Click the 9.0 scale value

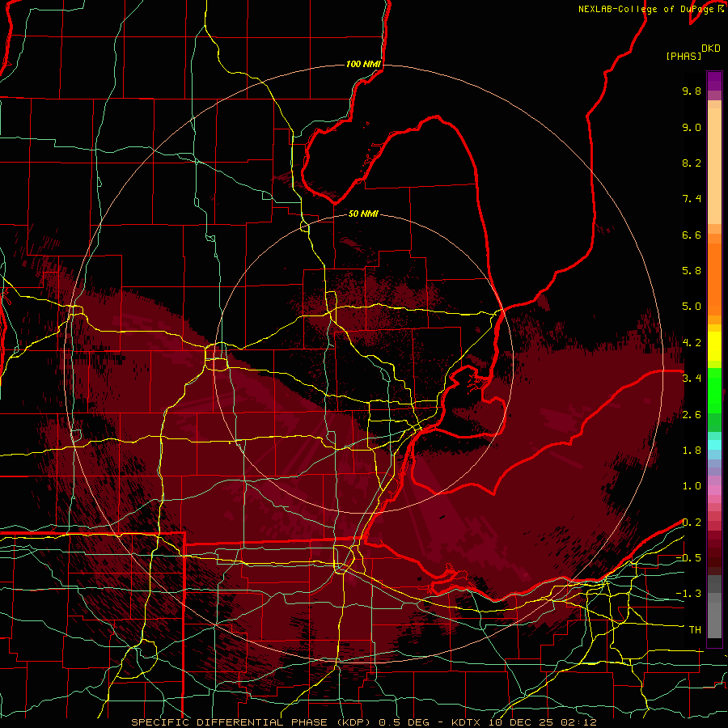[692, 127]
